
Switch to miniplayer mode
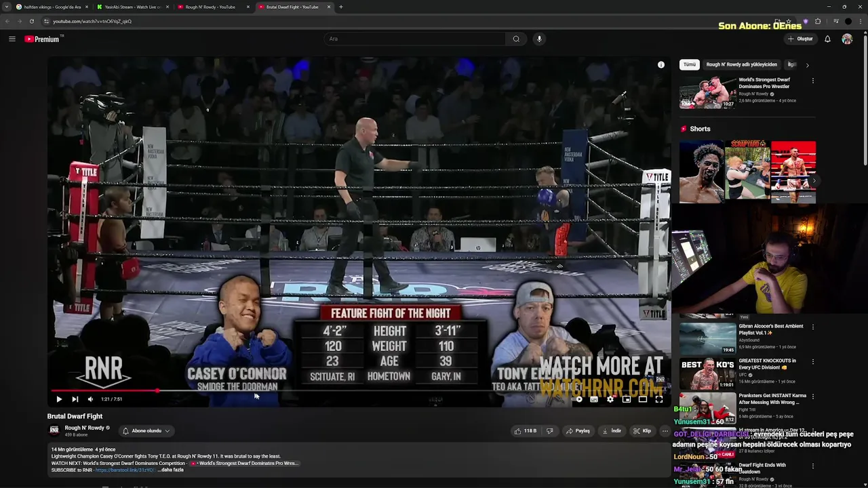coord(627,399)
